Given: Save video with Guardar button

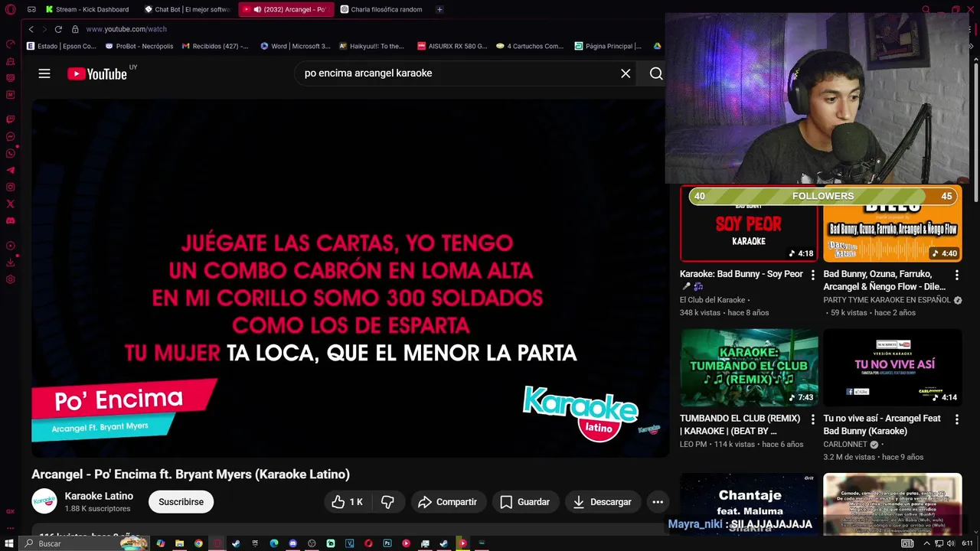Looking at the screenshot, I should [x=525, y=502].
